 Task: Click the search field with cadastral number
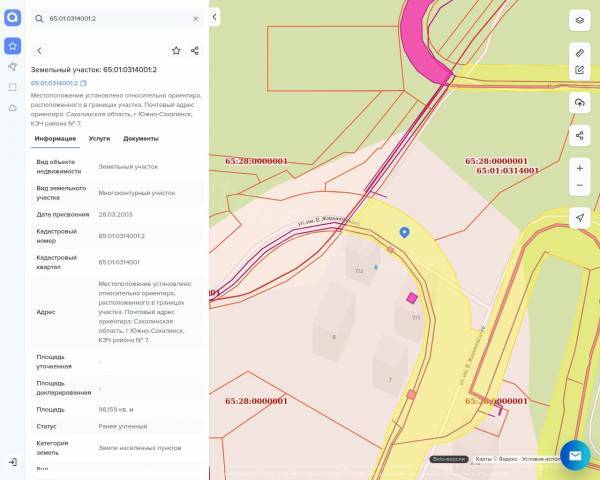[115, 18]
